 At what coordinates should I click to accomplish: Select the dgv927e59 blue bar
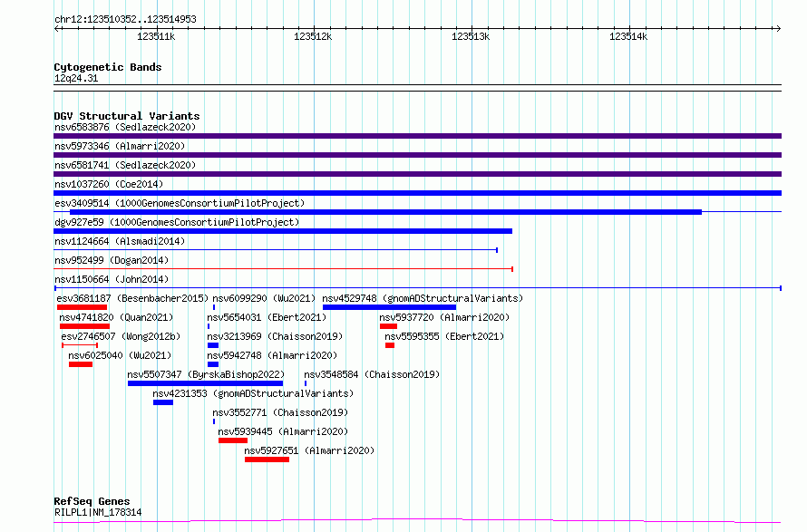(x=283, y=231)
